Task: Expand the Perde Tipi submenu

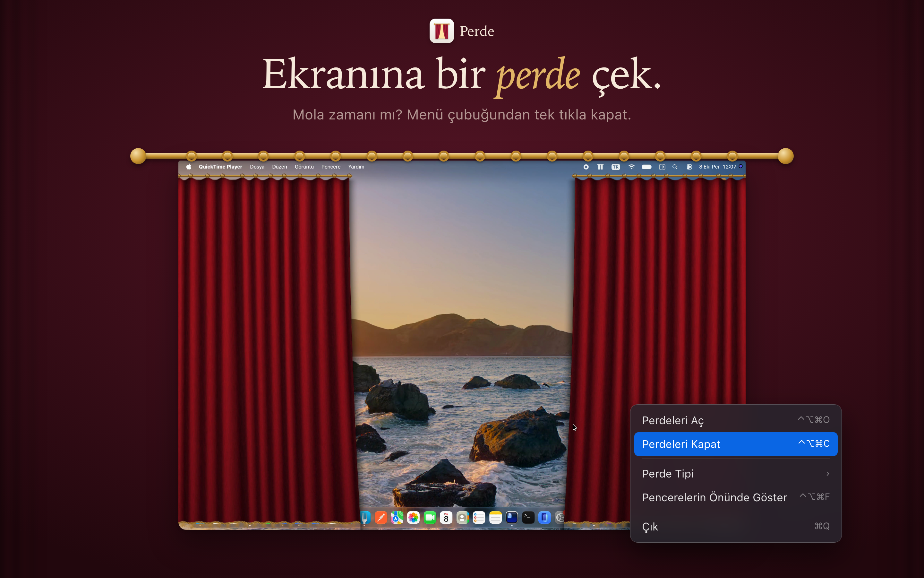Action: (x=735, y=474)
